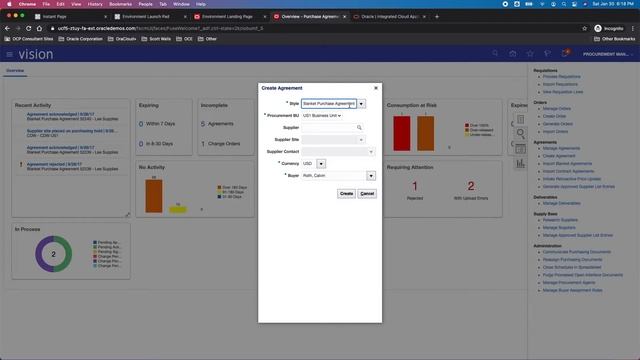The image size is (640, 360).
Task: Click Rejected count 1
Action: (x=415, y=187)
